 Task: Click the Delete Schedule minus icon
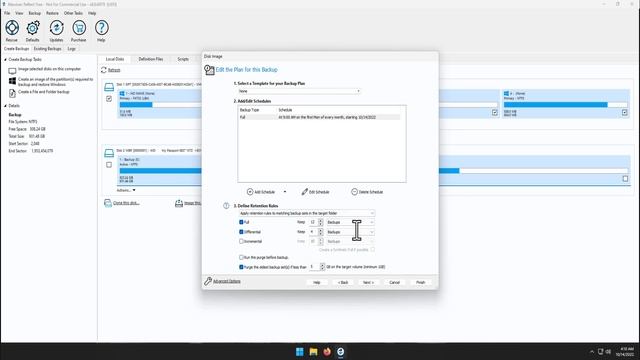tap(354, 192)
